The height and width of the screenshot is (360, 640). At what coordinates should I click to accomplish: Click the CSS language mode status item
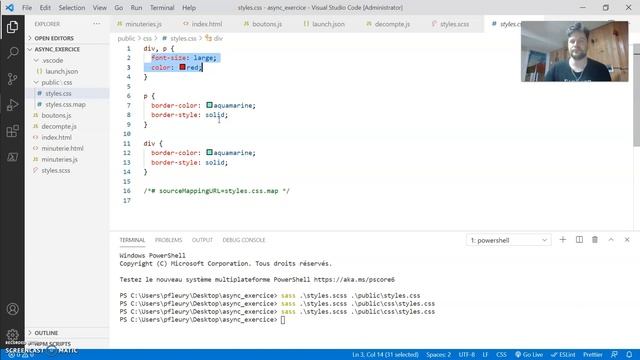click(x=501, y=354)
